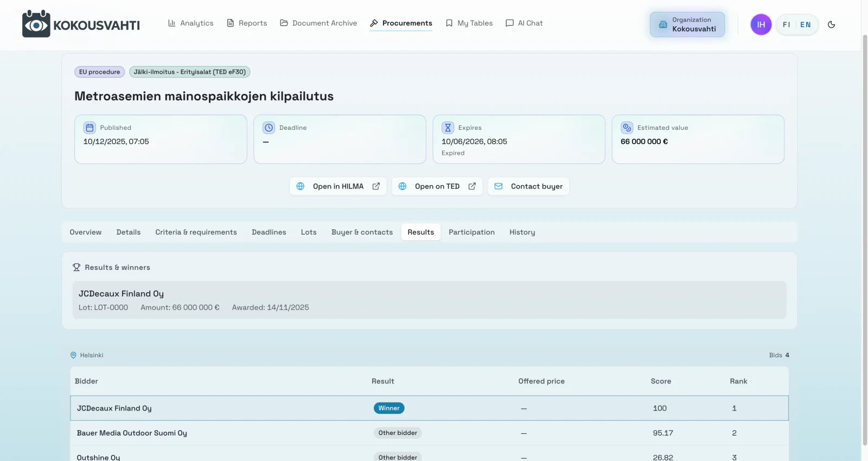Screen dimensions: 868x461
Task: Click the Reports document icon
Action: pos(231,23)
